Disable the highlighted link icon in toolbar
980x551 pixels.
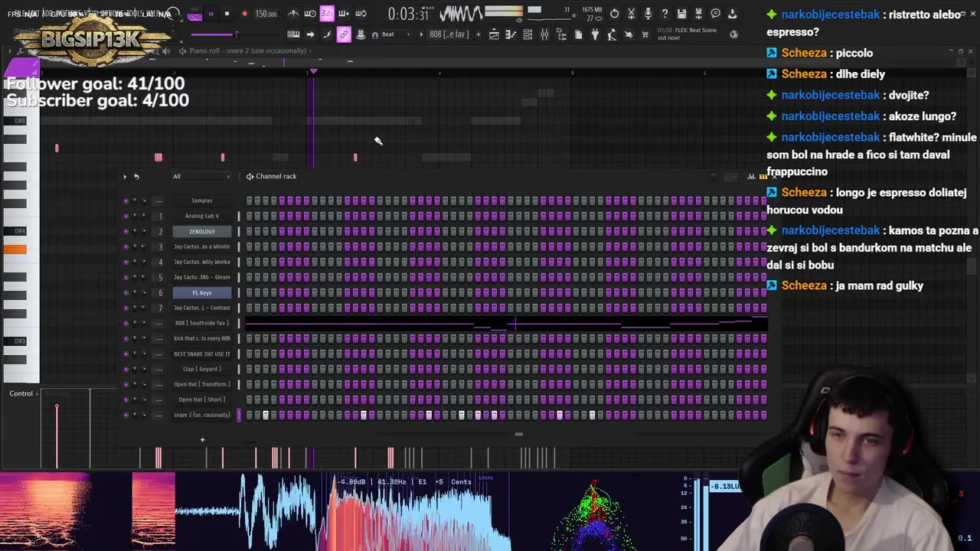click(x=344, y=34)
